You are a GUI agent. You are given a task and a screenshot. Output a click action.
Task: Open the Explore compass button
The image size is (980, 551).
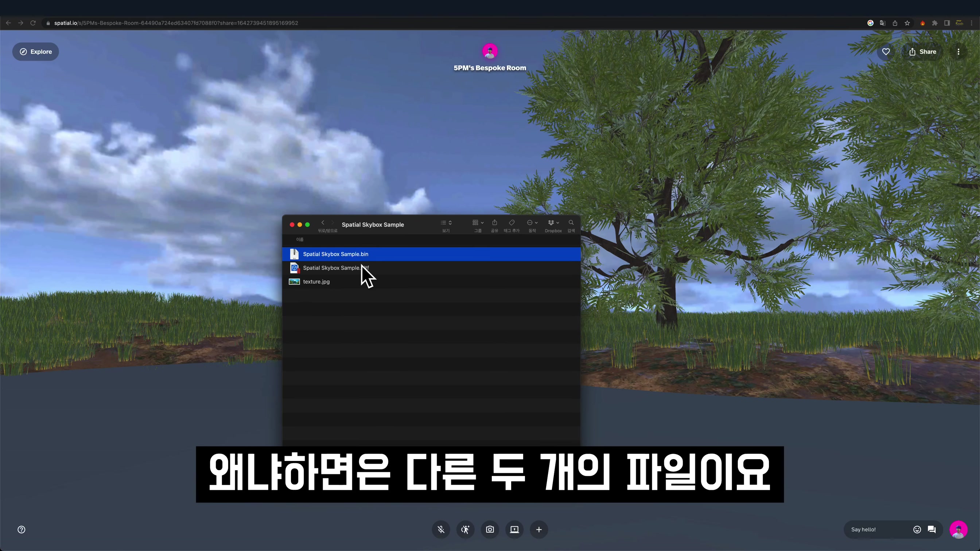tap(35, 52)
